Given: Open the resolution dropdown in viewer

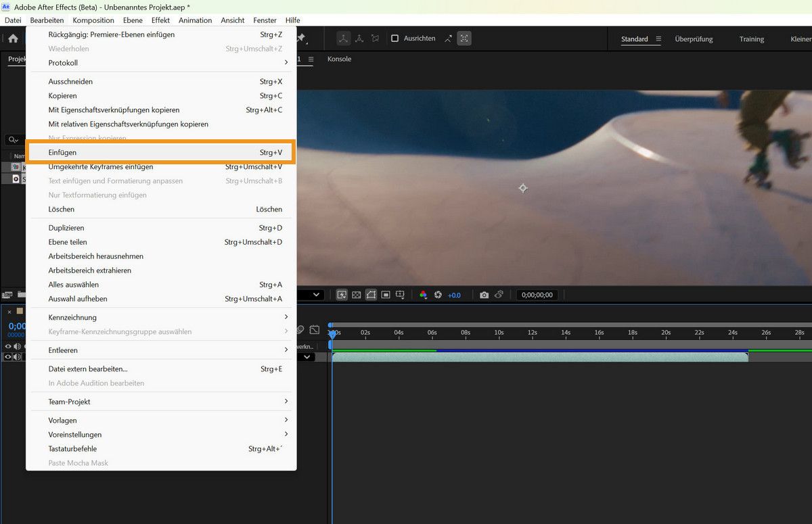Looking at the screenshot, I should [311, 295].
